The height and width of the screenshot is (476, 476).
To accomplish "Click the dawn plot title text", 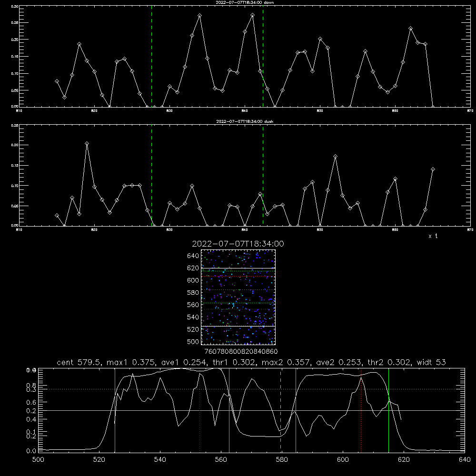I will [245, 2].
